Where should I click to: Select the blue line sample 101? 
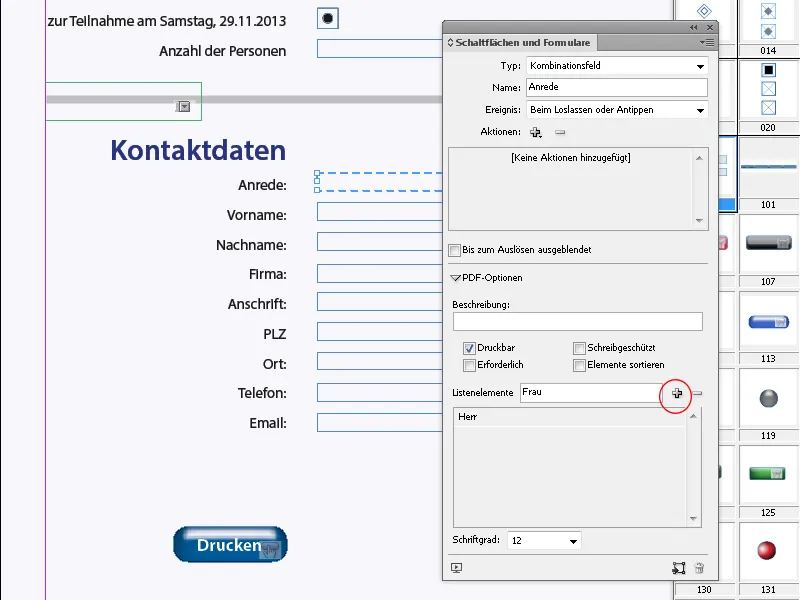(768, 167)
